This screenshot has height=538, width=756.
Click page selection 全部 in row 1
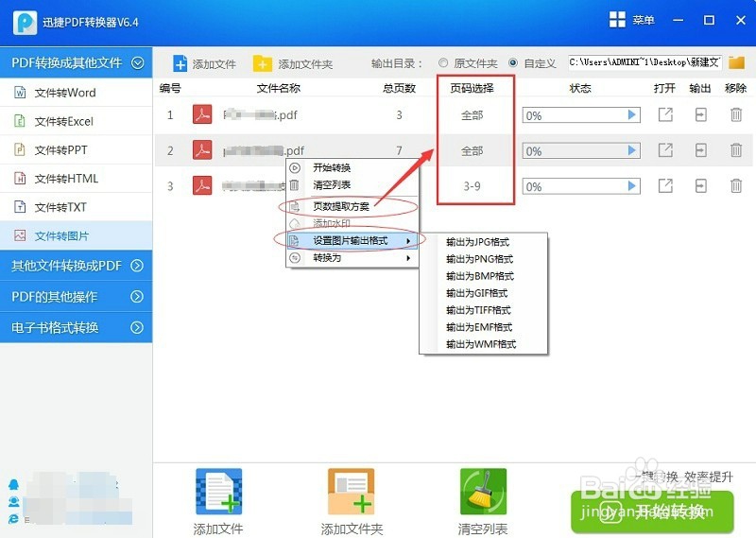click(472, 115)
